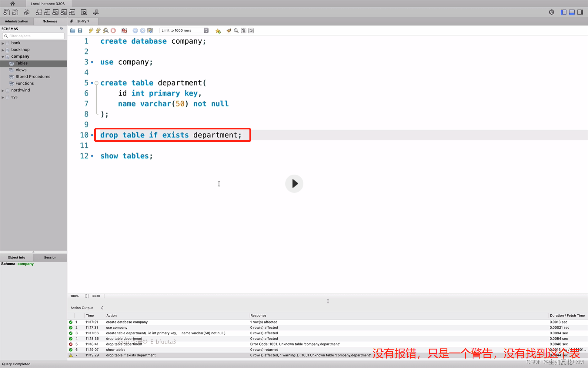Adjust the editor zoom 100% stepper
The image size is (588, 368).
point(86,296)
